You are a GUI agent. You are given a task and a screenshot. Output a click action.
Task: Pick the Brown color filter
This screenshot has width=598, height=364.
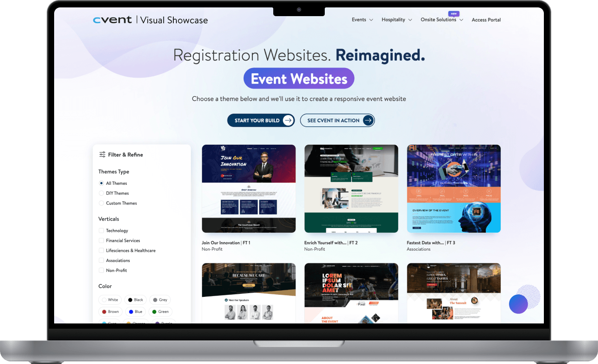110,312
